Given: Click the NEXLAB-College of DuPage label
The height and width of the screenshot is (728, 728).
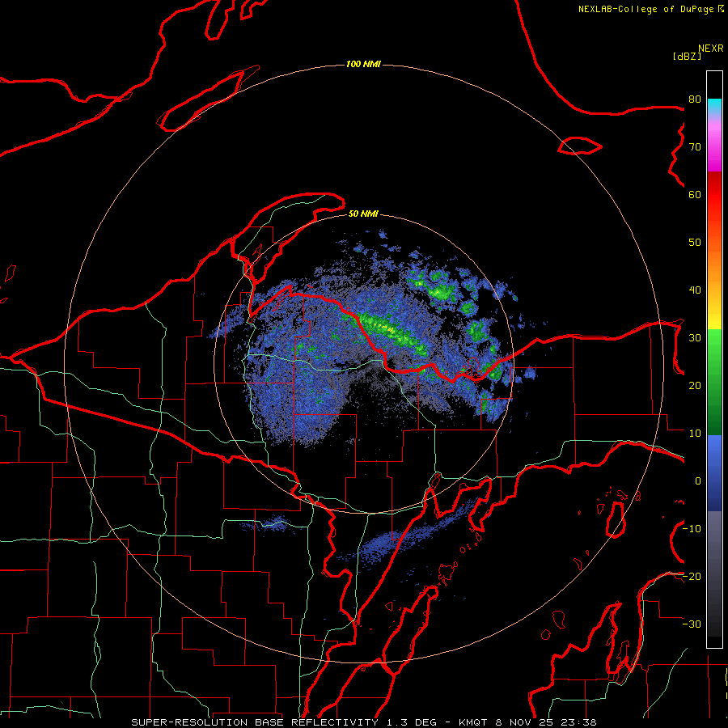Looking at the screenshot, I should [646, 9].
